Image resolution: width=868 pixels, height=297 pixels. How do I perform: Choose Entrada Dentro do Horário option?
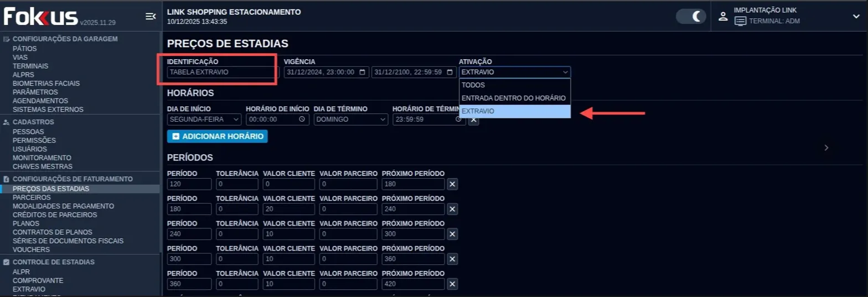(514, 98)
